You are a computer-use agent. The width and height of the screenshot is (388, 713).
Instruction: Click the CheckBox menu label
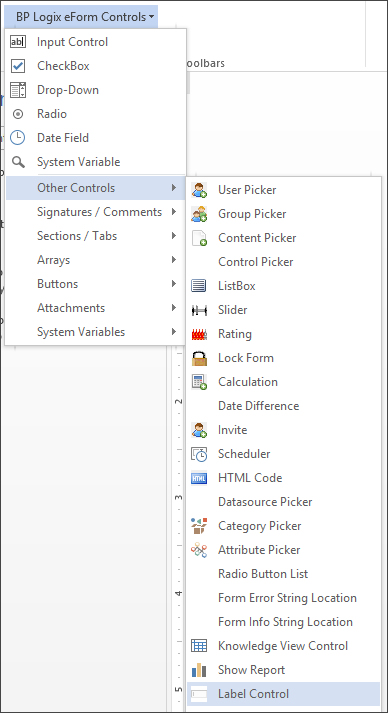tap(63, 66)
